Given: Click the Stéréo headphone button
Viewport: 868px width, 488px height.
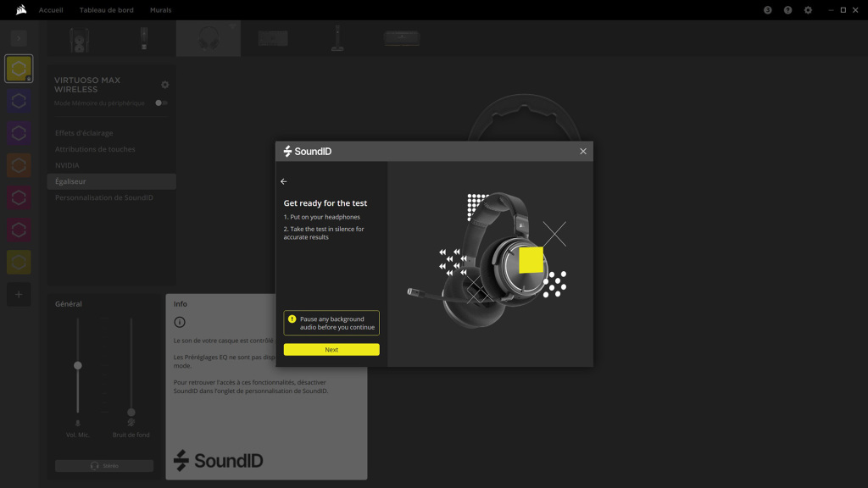Looking at the screenshot, I should click(x=104, y=466).
